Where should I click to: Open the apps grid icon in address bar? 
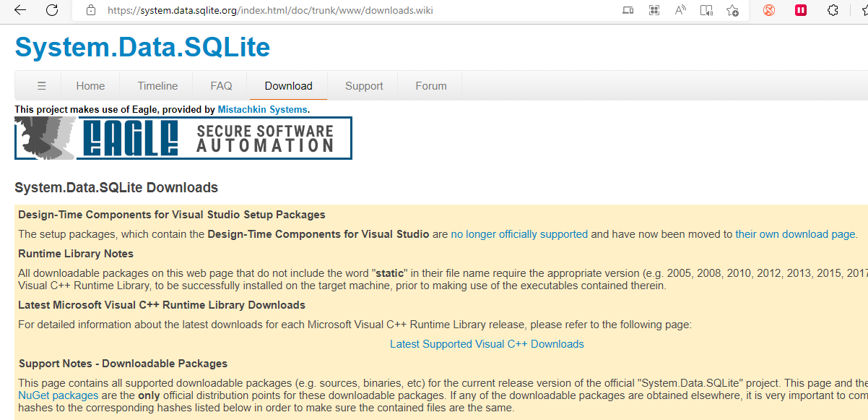coord(654,10)
